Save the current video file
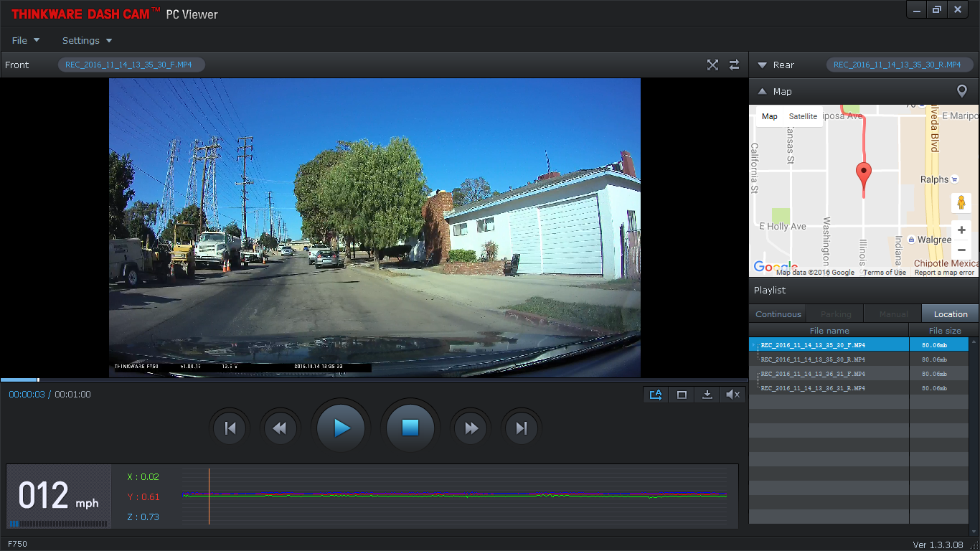The image size is (980, 551). [707, 394]
